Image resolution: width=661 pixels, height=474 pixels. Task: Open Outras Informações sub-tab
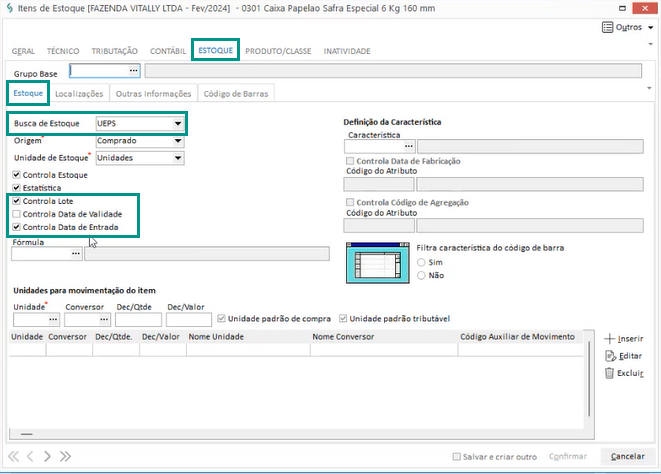(153, 94)
